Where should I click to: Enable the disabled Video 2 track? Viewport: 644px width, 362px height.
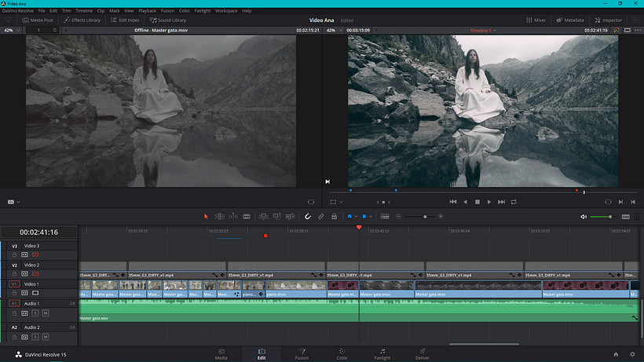[35, 274]
